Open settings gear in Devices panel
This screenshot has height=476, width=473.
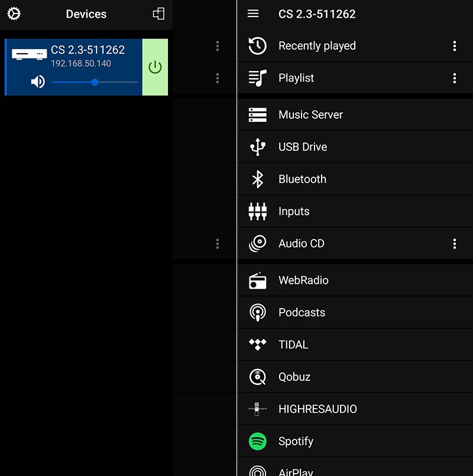pyautogui.click(x=14, y=14)
